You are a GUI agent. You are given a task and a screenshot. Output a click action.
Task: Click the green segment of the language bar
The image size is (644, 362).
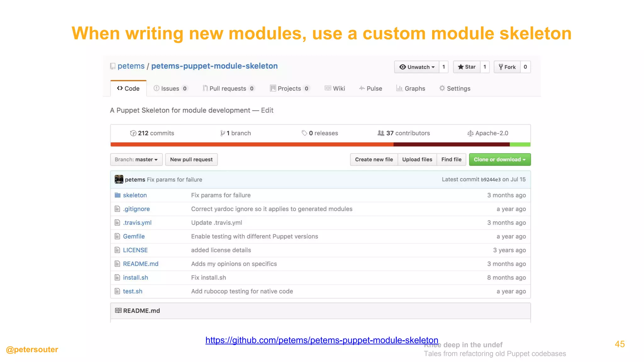tap(520, 145)
